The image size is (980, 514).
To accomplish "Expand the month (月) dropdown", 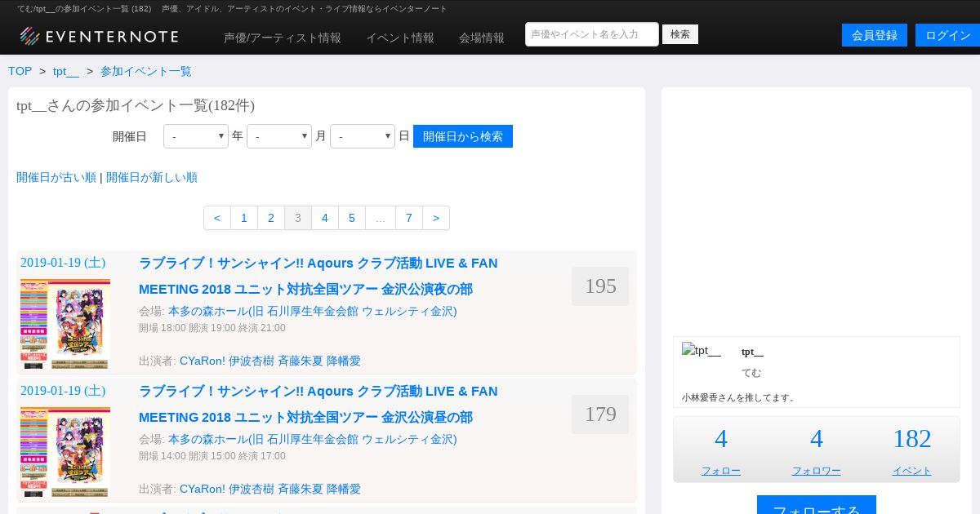I will [x=279, y=136].
